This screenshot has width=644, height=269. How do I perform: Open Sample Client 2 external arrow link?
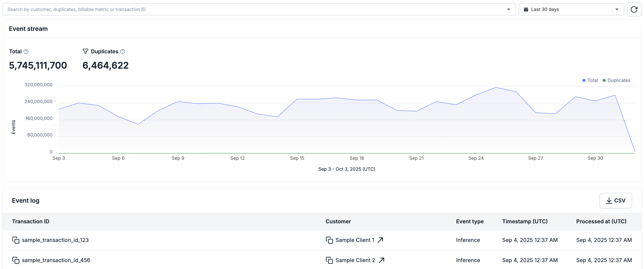tap(381, 260)
